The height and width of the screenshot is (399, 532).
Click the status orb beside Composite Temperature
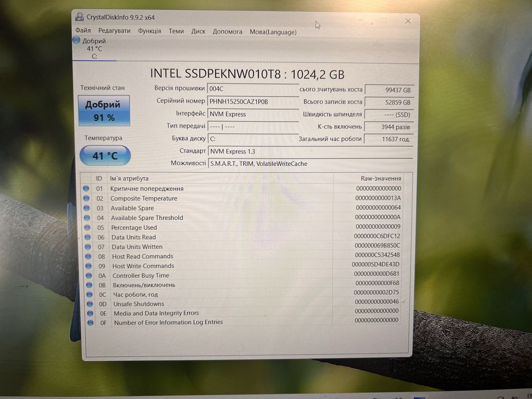pyautogui.click(x=86, y=198)
